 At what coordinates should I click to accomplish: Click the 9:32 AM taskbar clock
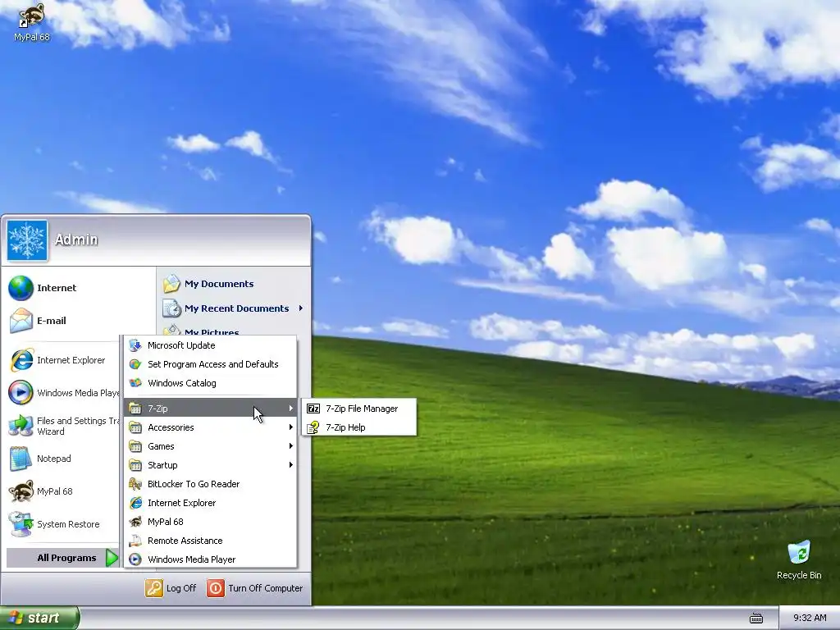click(810, 618)
